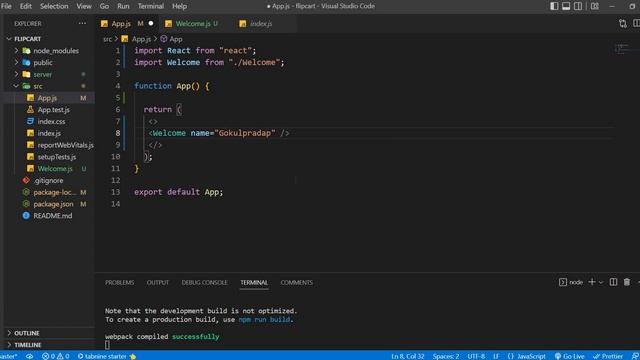Click src in the breadcrumb path
Screen dimensions: 640x360
click(x=107, y=39)
